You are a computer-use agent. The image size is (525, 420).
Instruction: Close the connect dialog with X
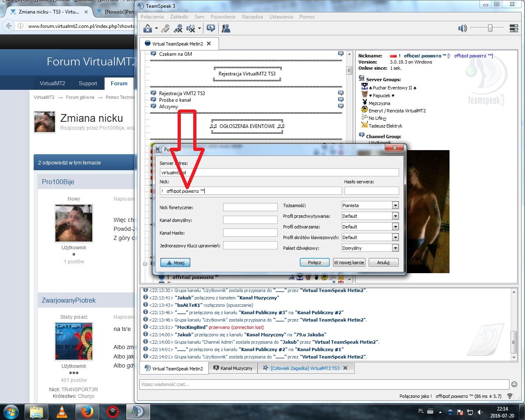coord(395,148)
